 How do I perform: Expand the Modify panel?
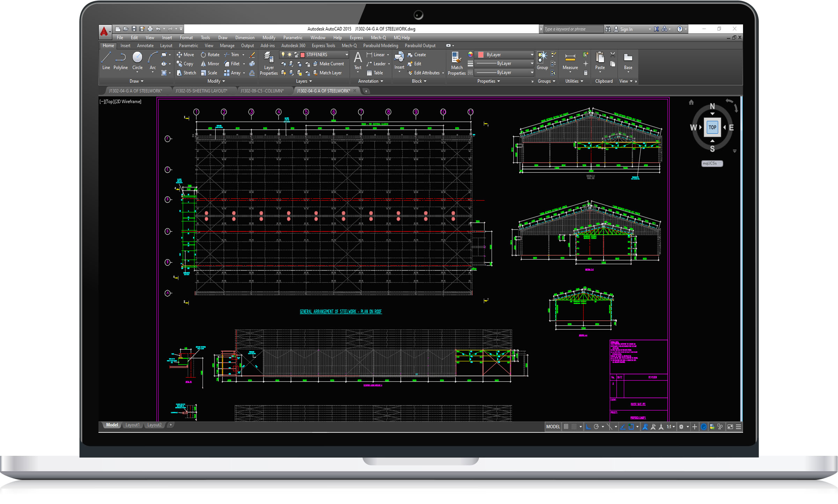216,81
